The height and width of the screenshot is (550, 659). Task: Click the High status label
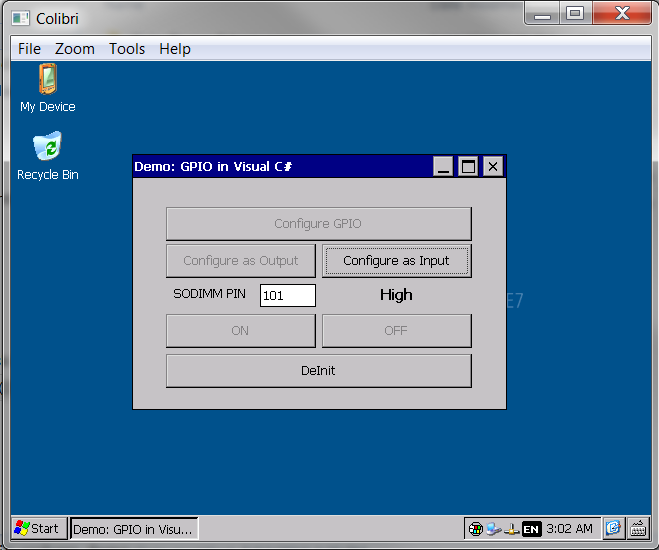tap(396, 295)
